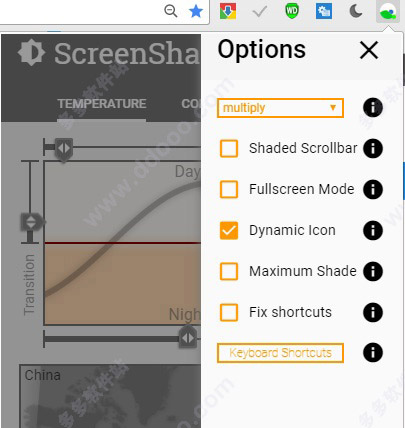Show info for the multiply blend mode
Viewport: 405px width, 428px height.
(373, 108)
